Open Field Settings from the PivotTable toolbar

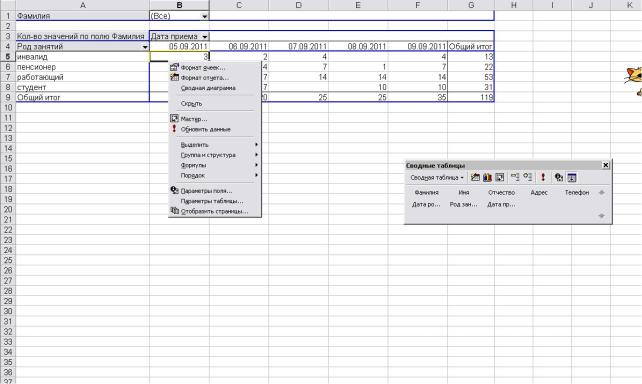click(559, 177)
